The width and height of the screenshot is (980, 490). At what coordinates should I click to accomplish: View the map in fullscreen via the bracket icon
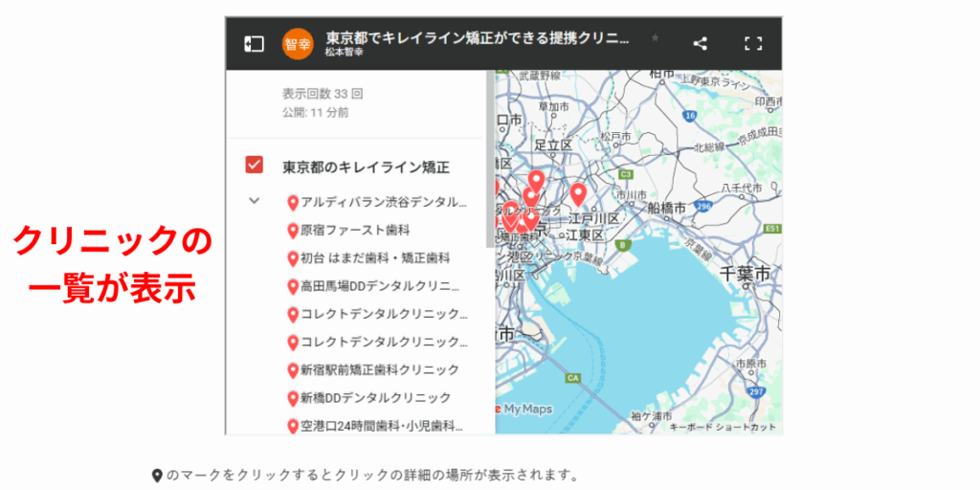coord(754,44)
